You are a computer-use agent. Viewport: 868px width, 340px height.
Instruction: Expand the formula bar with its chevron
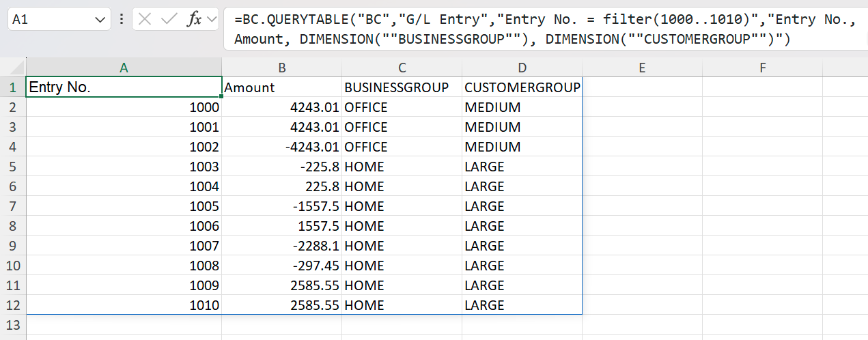pos(211,19)
